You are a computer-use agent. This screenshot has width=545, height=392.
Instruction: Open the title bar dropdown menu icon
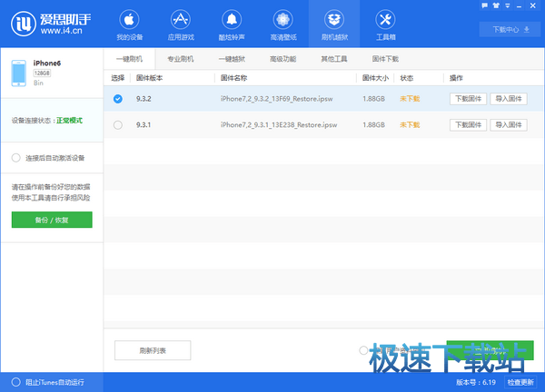click(508, 5)
